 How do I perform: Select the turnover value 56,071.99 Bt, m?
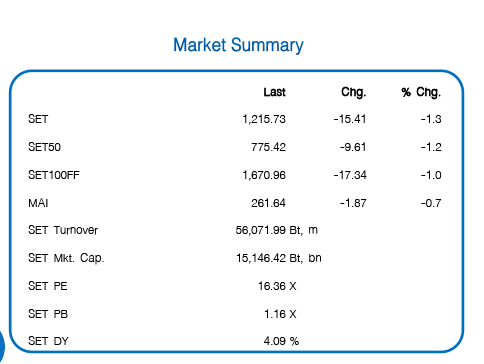277,230
